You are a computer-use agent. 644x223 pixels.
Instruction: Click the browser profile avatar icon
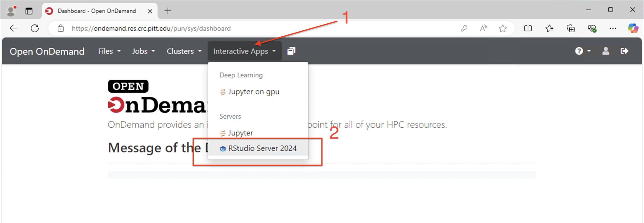click(11, 11)
